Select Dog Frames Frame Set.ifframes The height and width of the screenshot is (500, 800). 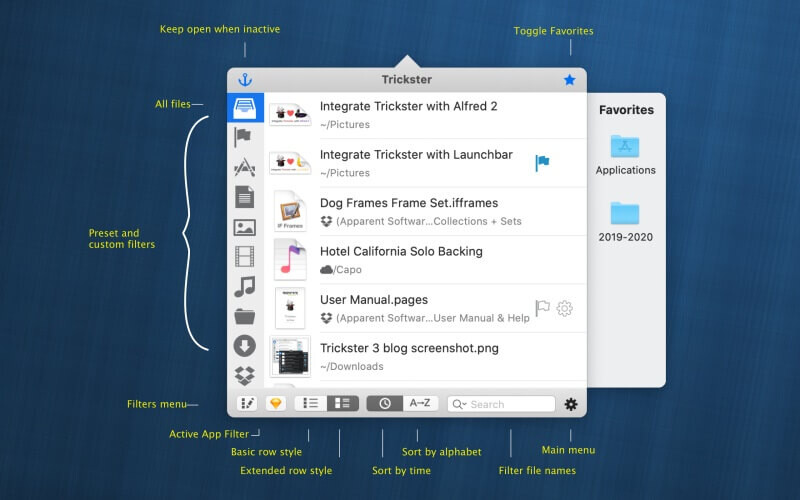(409, 203)
